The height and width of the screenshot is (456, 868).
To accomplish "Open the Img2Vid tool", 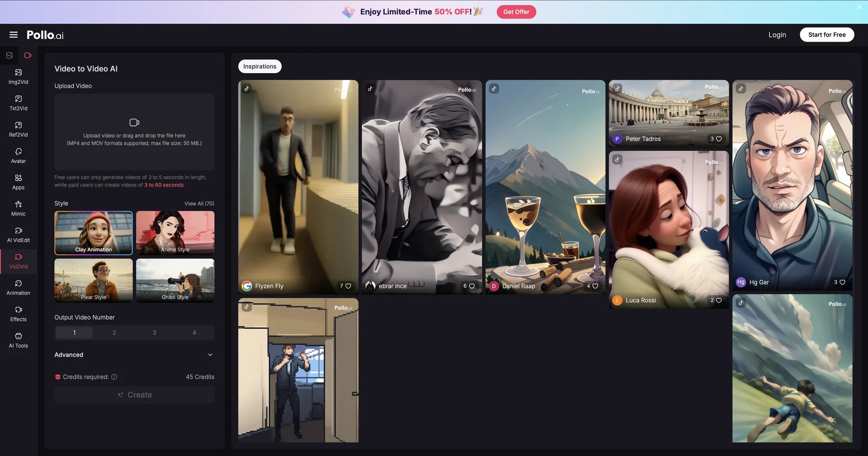I will [x=19, y=77].
